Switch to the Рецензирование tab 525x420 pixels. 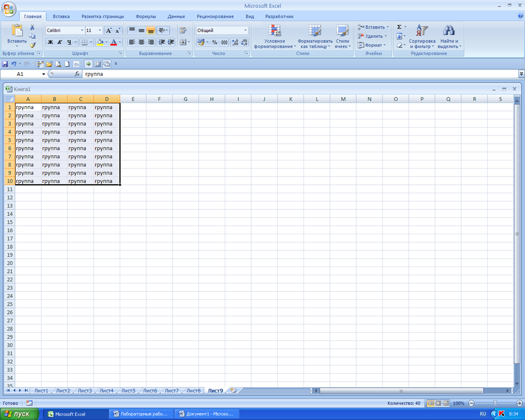pyautogui.click(x=215, y=16)
